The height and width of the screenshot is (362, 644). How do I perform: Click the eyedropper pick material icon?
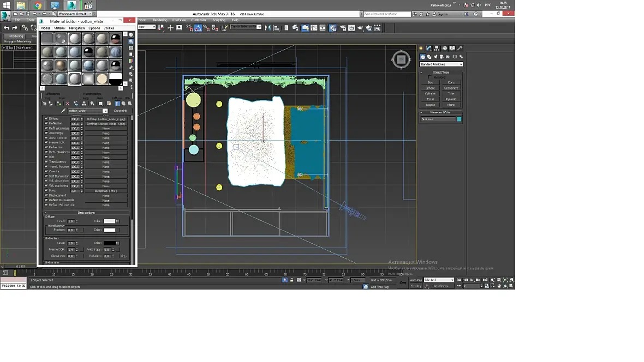pyautogui.click(x=63, y=111)
